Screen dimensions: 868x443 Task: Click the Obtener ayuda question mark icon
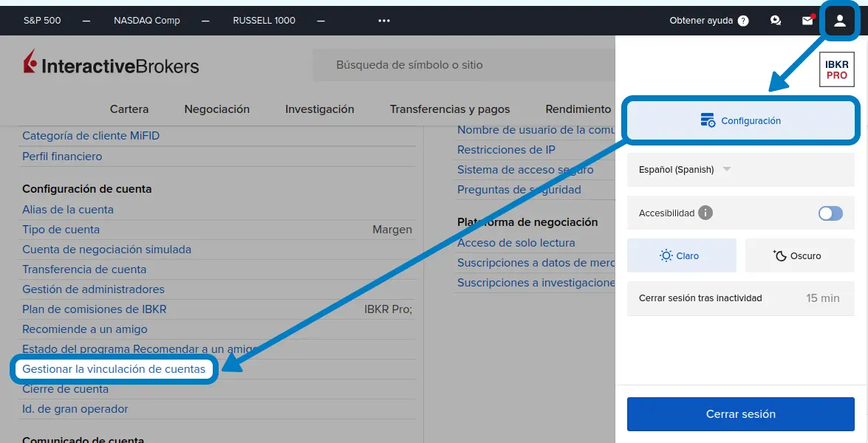pos(743,20)
